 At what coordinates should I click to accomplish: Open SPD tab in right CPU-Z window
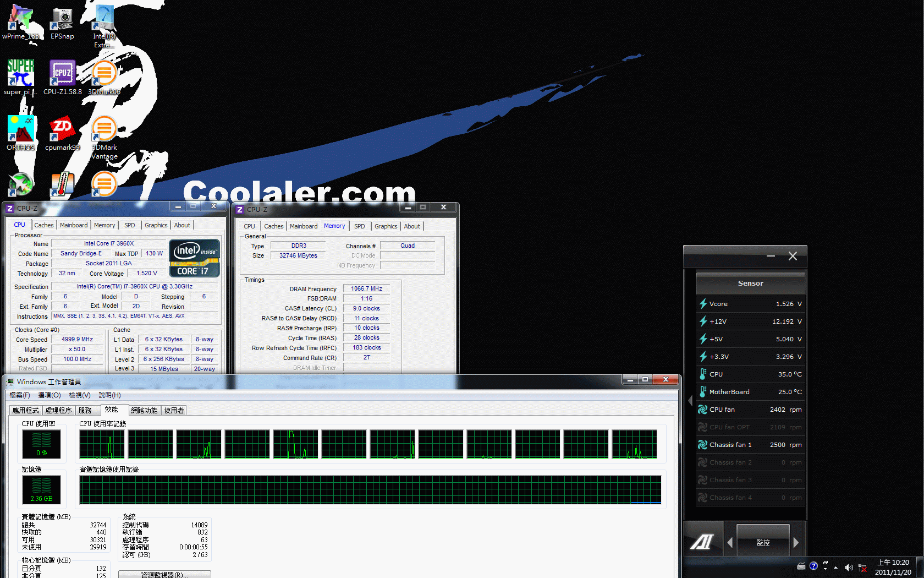pyautogui.click(x=359, y=226)
